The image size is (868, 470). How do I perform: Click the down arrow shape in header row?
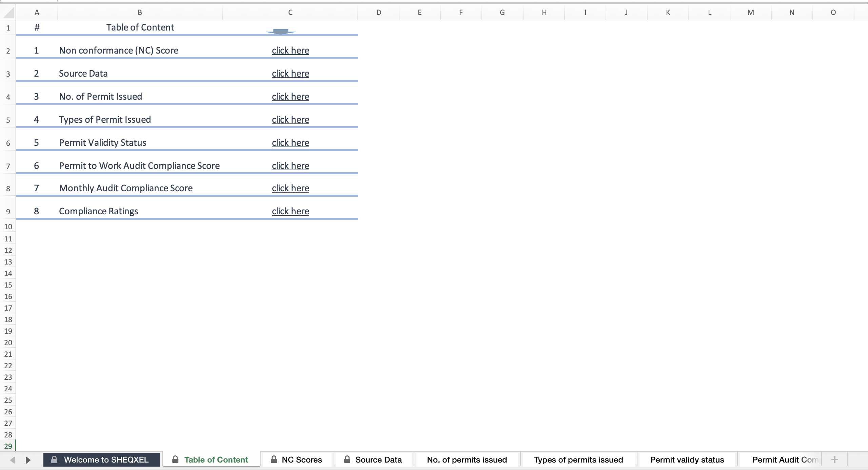click(x=281, y=32)
